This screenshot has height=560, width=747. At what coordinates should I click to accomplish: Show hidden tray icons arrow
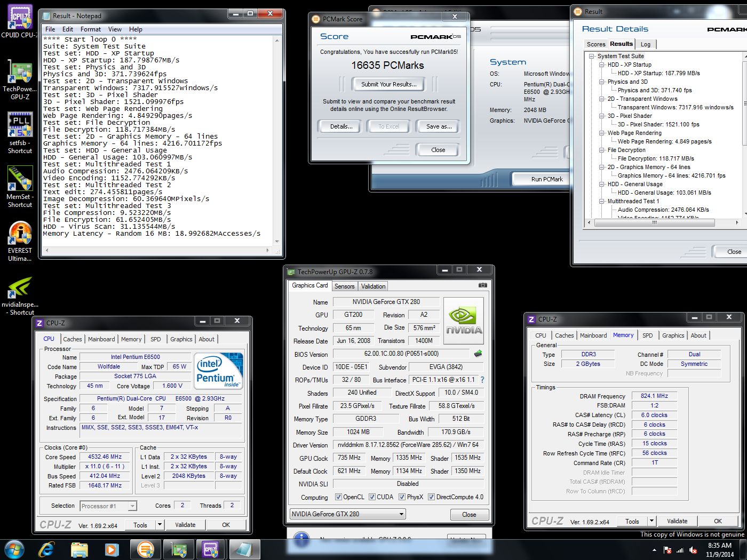click(x=654, y=550)
